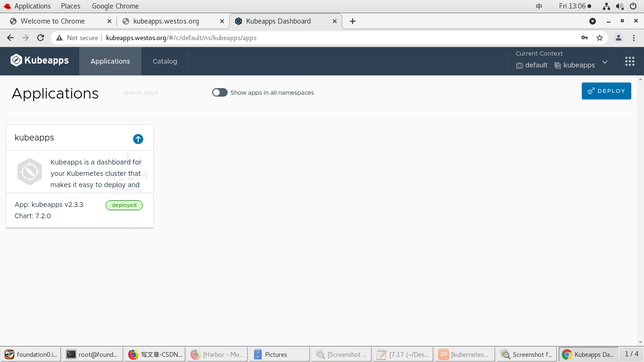Viewport: 644px width, 362px height.
Task: Open the Catalog nav tab
Action: [x=165, y=61]
